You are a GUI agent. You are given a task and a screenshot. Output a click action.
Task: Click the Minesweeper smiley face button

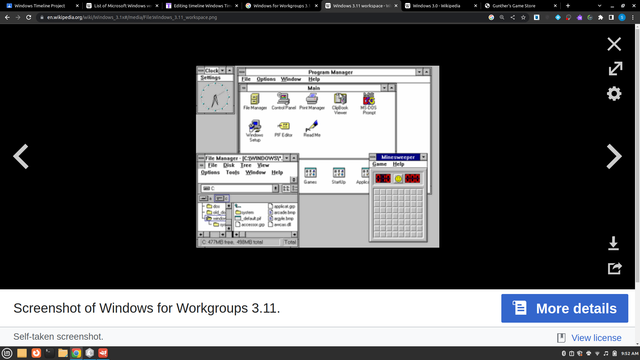click(x=398, y=178)
